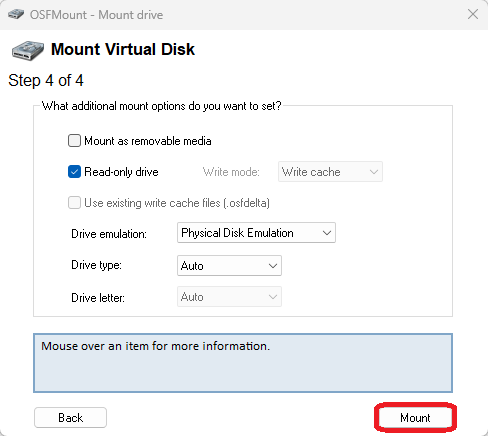Click the 'Write mode:' label
The width and height of the screenshot is (488, 436).
[231, 172]
